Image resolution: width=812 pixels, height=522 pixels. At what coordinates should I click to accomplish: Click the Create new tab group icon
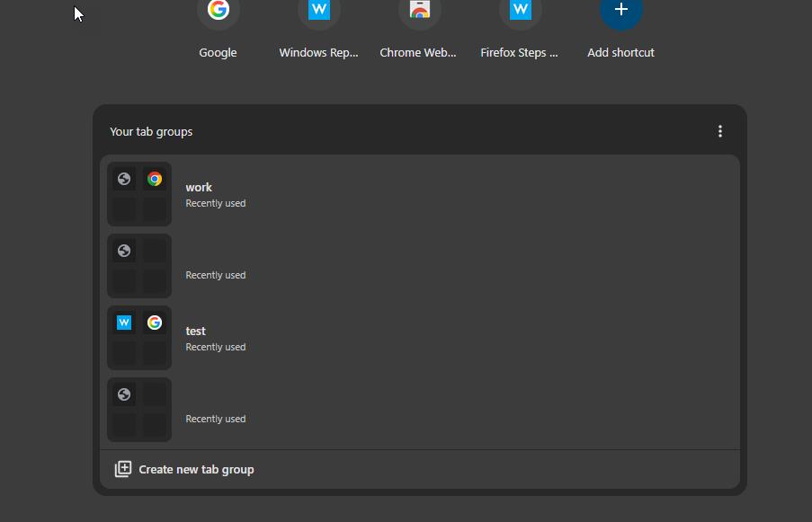(x=122, y=469)
